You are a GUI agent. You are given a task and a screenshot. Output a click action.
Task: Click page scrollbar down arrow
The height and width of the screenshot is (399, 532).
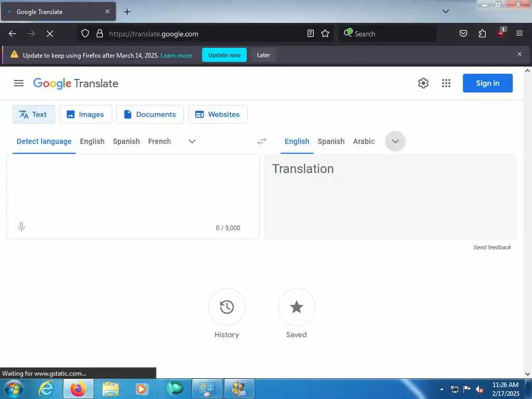click(527, 374)
